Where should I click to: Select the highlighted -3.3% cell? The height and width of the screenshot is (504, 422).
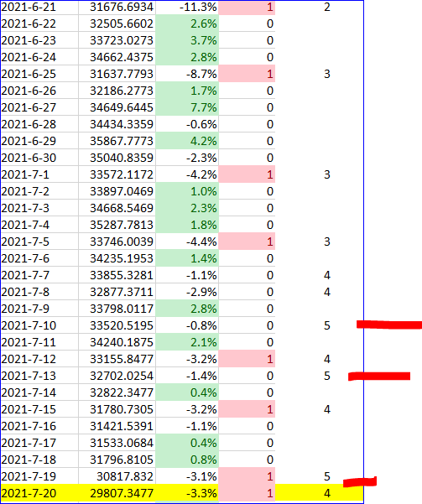tap(187, 493)
